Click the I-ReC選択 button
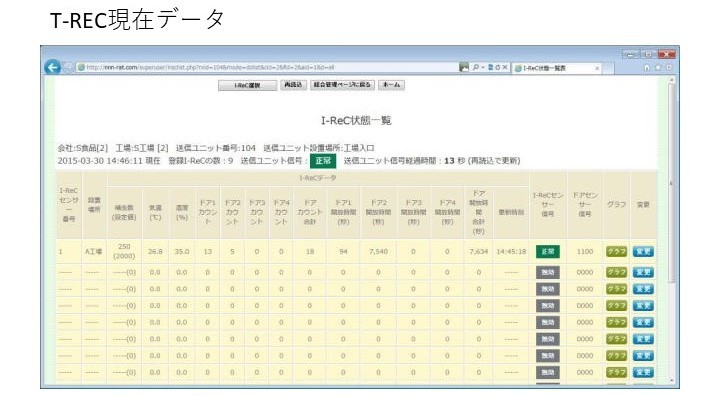The height and width of the screenshot is (396, 720). tap(248, 85)
